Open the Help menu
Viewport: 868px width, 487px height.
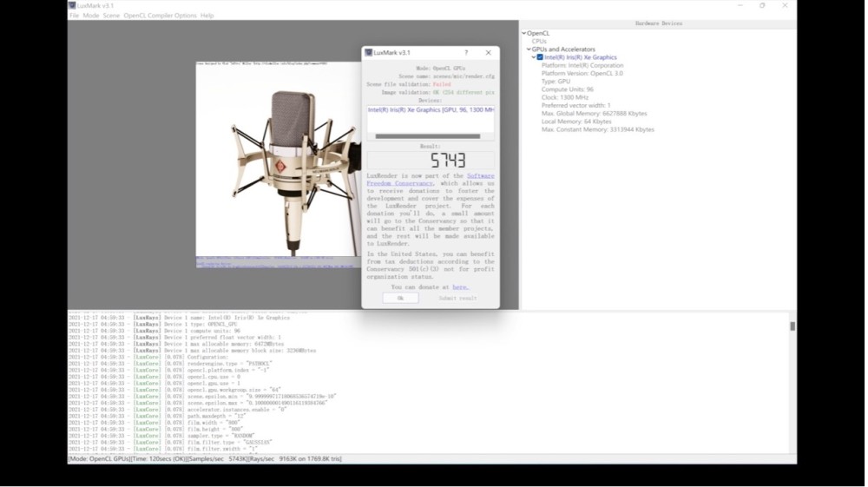pyautogui.click(x=207, y=16)
